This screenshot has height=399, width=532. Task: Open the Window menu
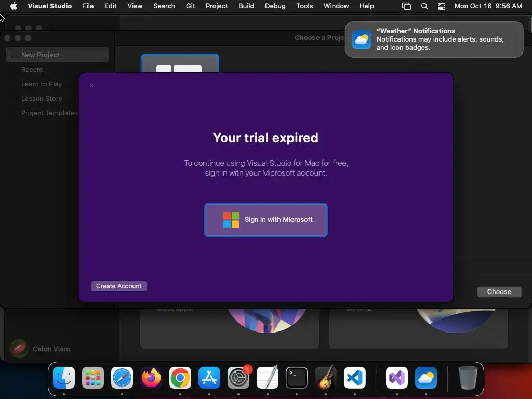pos(336,6)
